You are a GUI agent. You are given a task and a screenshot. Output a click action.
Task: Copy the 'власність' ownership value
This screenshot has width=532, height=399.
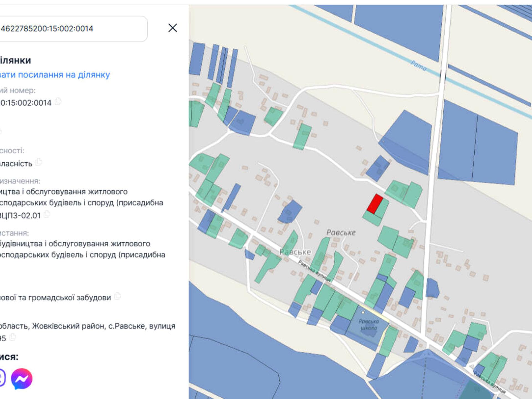click(x=39, y=162)
